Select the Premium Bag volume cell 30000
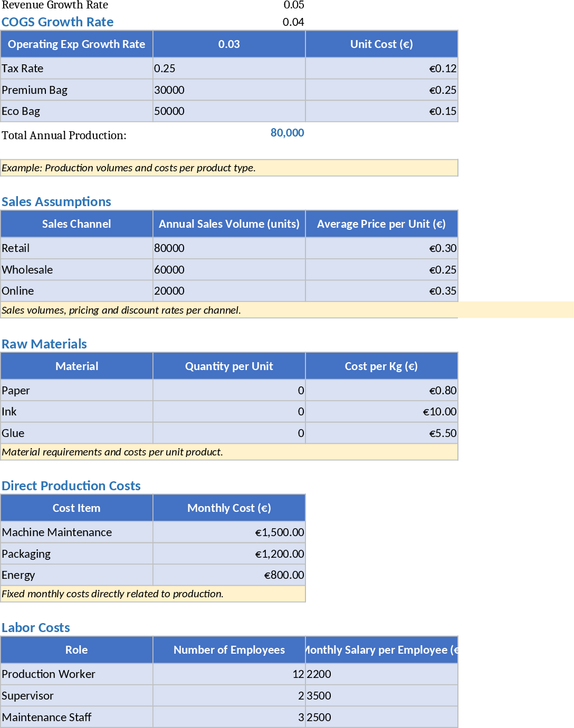 (228, 90)
